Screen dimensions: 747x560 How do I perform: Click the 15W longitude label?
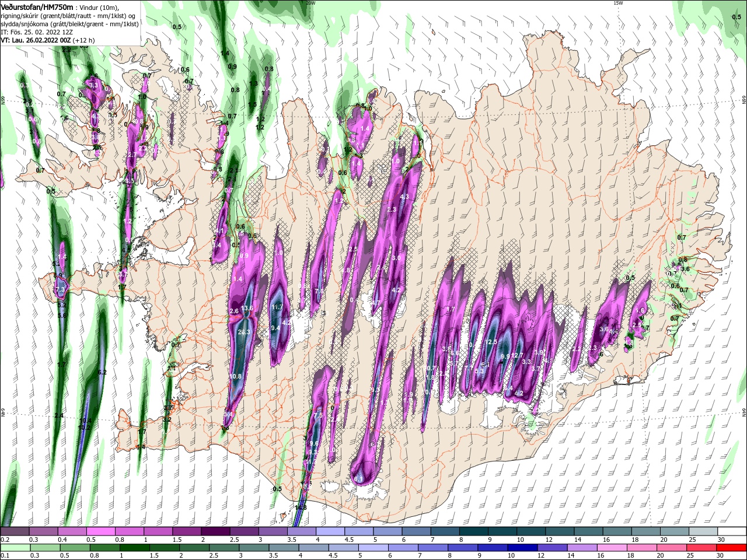[618, 3]
